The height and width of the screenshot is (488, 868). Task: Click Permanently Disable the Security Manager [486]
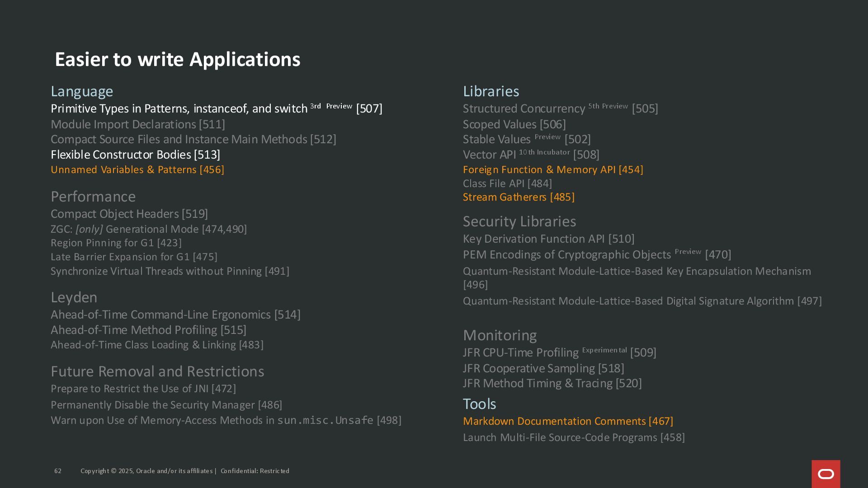[166, 405]
